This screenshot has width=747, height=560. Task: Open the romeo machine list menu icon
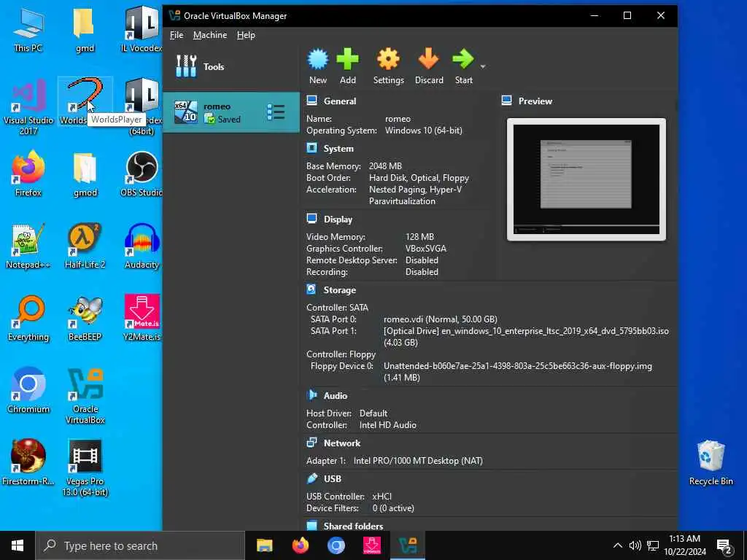pyautogui.click(x=276, y=112)
